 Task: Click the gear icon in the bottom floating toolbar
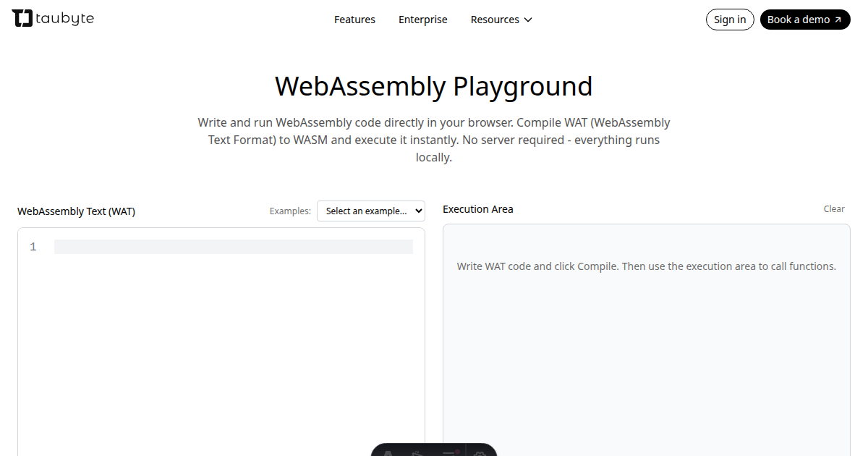pos(480,454)
